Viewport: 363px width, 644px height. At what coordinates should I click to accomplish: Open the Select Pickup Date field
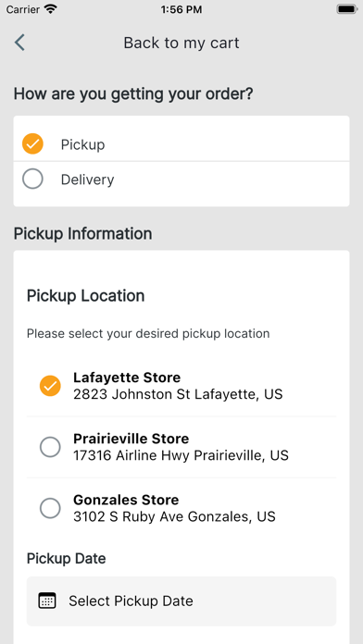coord(181,601)
